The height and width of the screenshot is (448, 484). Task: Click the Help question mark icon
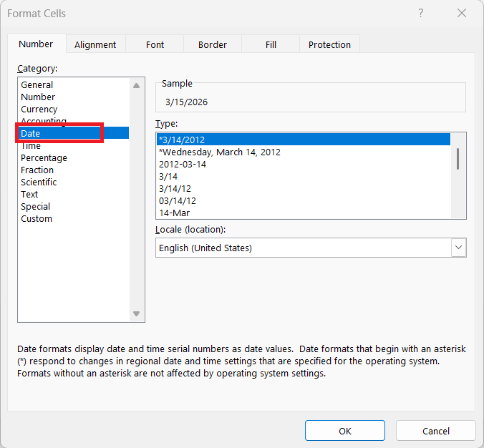(421, 14)
